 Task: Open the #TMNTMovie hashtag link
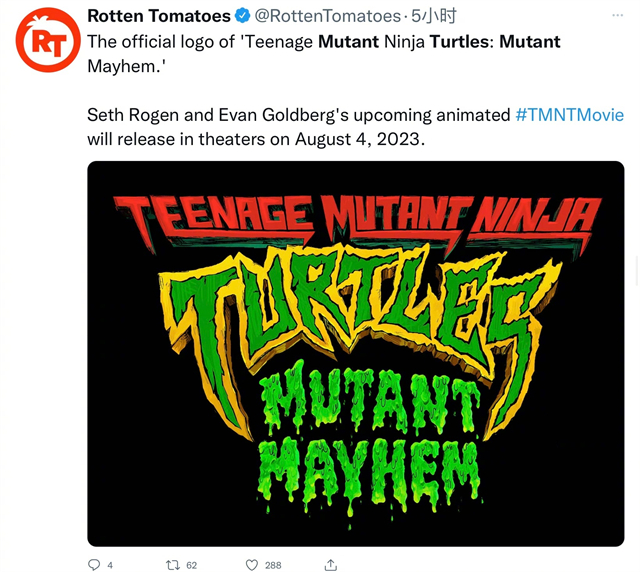[x=569, y=115]
